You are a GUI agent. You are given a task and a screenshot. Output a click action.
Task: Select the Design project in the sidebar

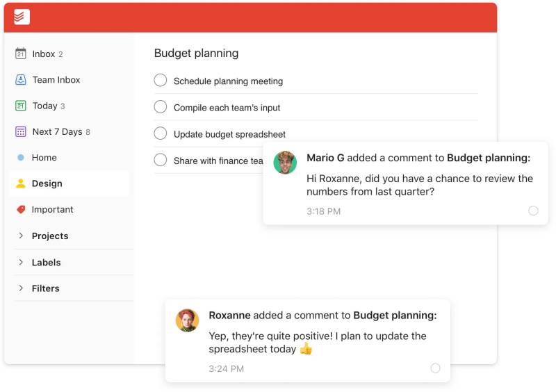click(x=69, y=183)
